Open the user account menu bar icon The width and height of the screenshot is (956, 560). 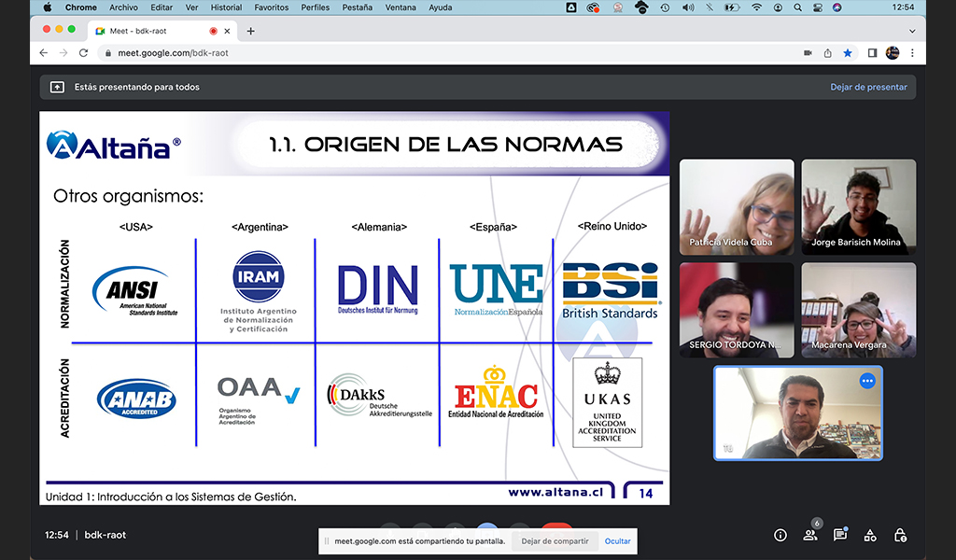pos(778,7)
